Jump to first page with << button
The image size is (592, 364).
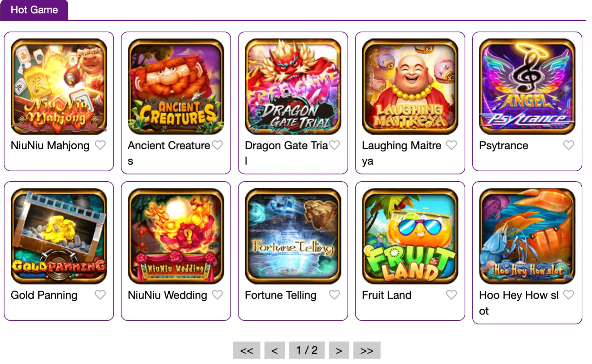point(246,350)
